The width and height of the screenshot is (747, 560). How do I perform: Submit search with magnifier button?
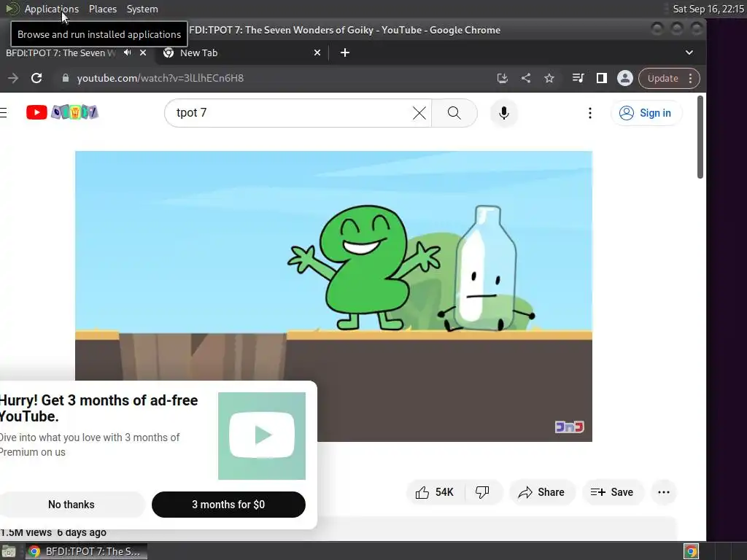(454, 113)
